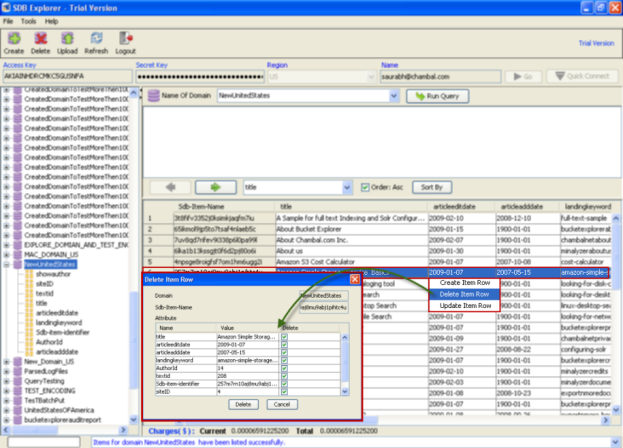Select the bucketexplorerauditreport domain icon

point(17,420)
